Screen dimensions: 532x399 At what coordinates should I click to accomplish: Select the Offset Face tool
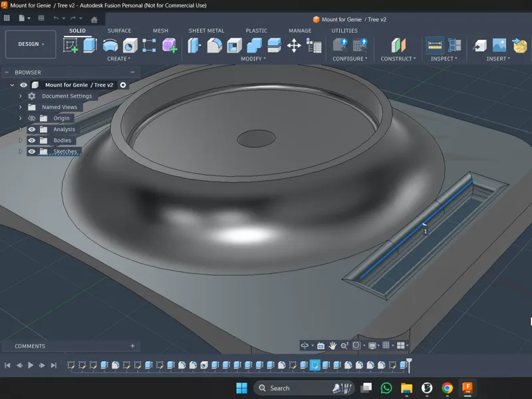[x=274, y=45]
